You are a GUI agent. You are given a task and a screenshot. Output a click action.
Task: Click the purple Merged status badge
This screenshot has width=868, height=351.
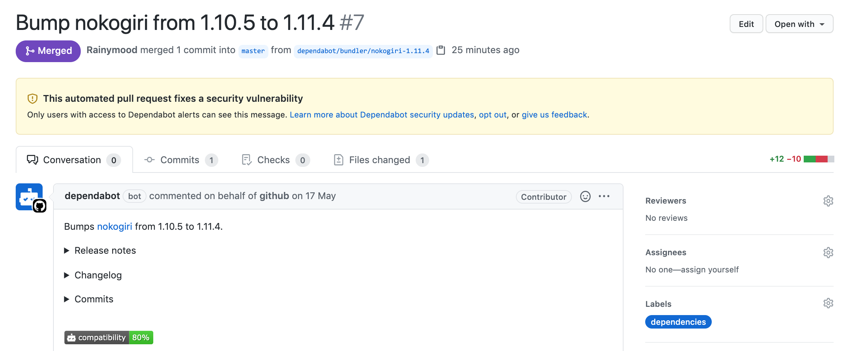(x=48, y=51)
